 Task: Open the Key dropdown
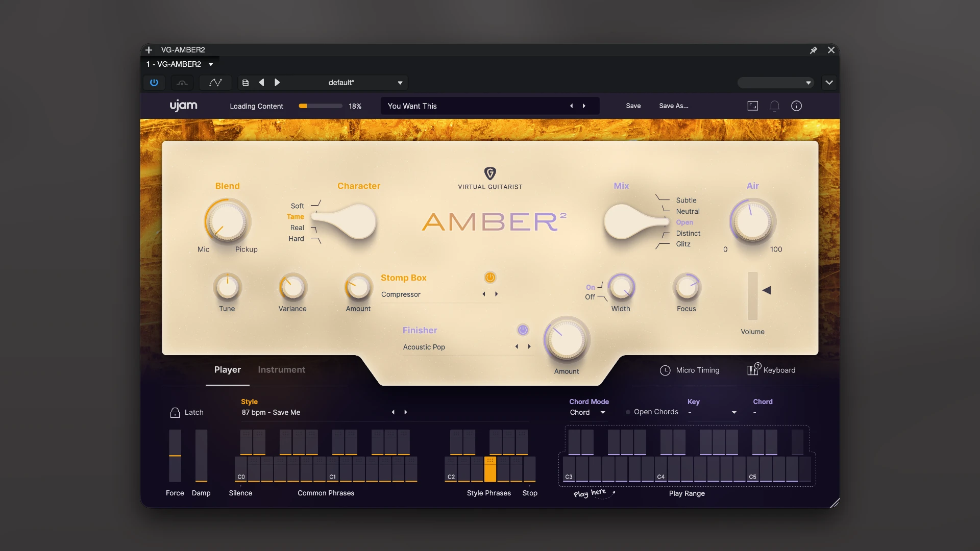tap(713, 413)
